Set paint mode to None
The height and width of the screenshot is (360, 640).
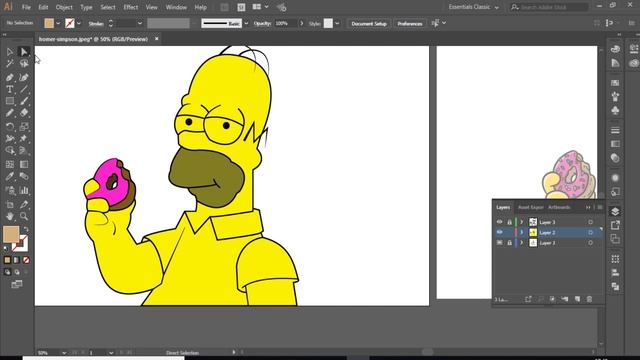[26, 260]
